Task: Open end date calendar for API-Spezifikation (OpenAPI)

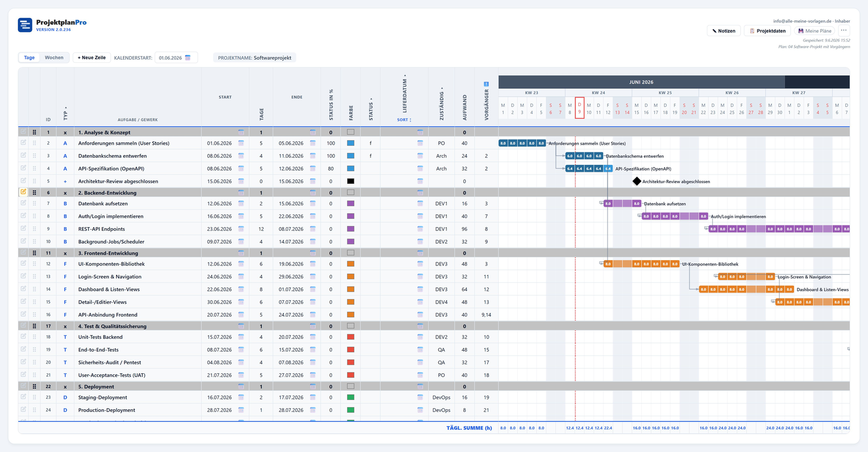Action: point(312,169)
